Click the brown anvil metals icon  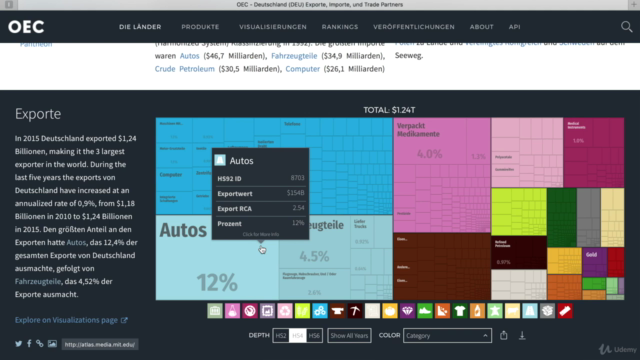pyautogui.click(x=338, y=311)
